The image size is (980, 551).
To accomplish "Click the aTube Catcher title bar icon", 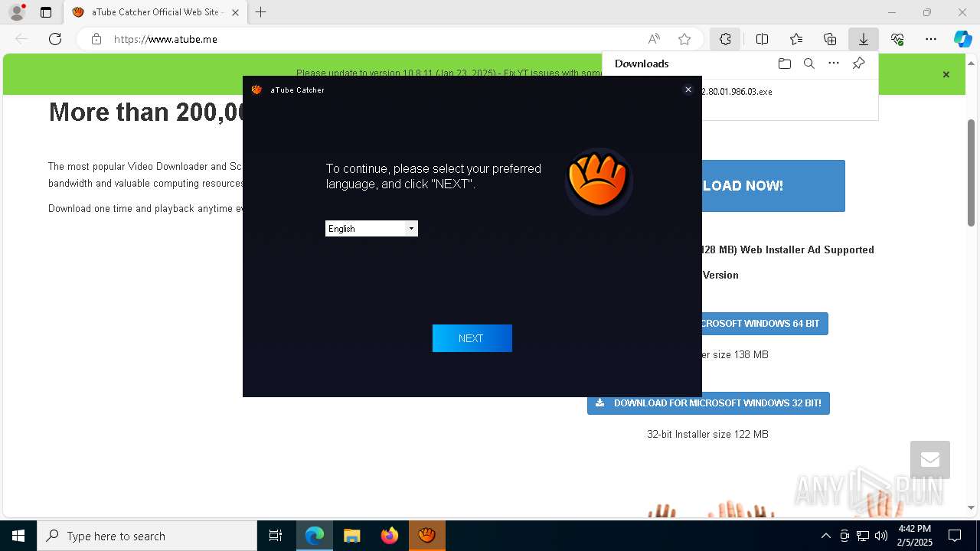I will pyautogui.click(x=256, y=90).
